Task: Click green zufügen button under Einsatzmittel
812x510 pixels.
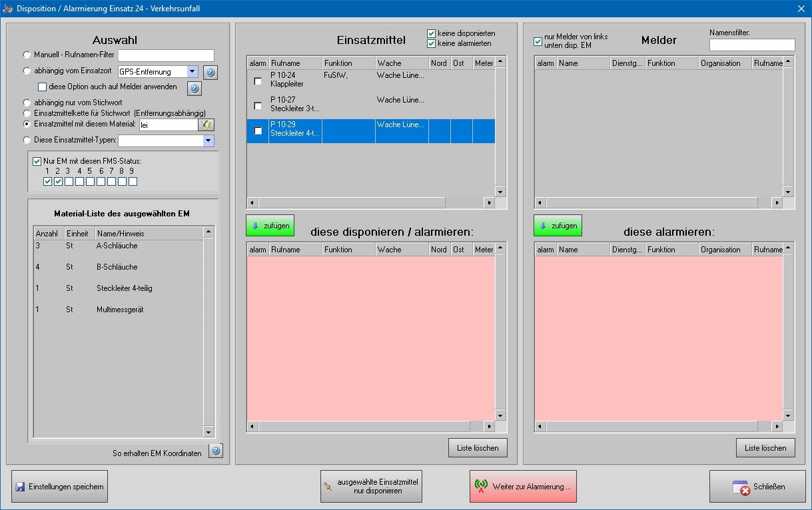Action: [270, 226]
